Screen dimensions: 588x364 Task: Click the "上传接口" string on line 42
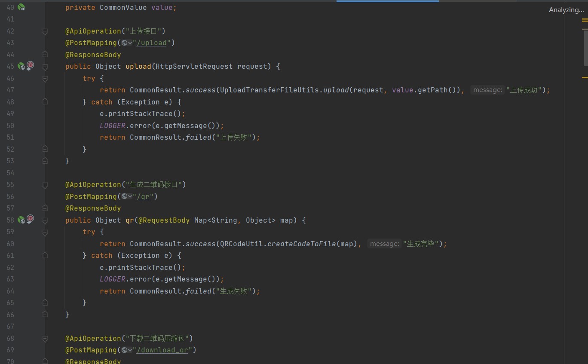click(x=144, y=31)
